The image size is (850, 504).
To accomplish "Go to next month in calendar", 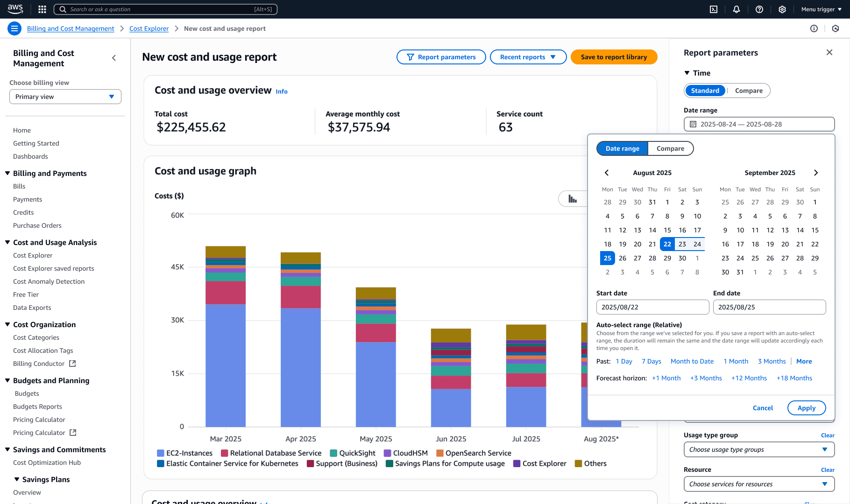I will 816,173.
